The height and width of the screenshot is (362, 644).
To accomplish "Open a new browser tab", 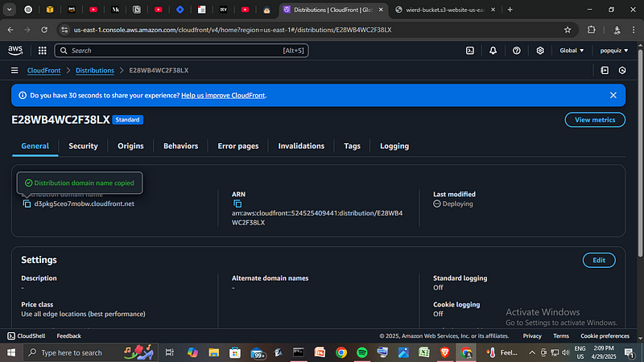I will tap(510, 10).
